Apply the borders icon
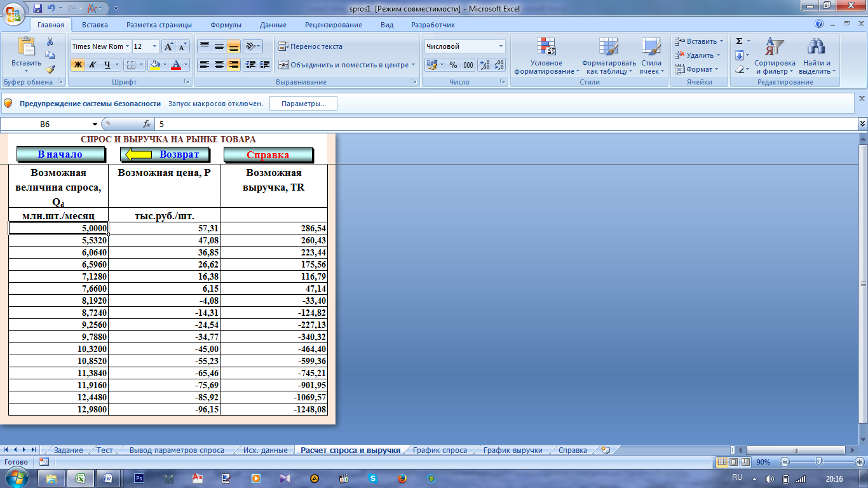The height and width of the screenshot is (488, 868). pyautogui.click(x=130, y=65)
